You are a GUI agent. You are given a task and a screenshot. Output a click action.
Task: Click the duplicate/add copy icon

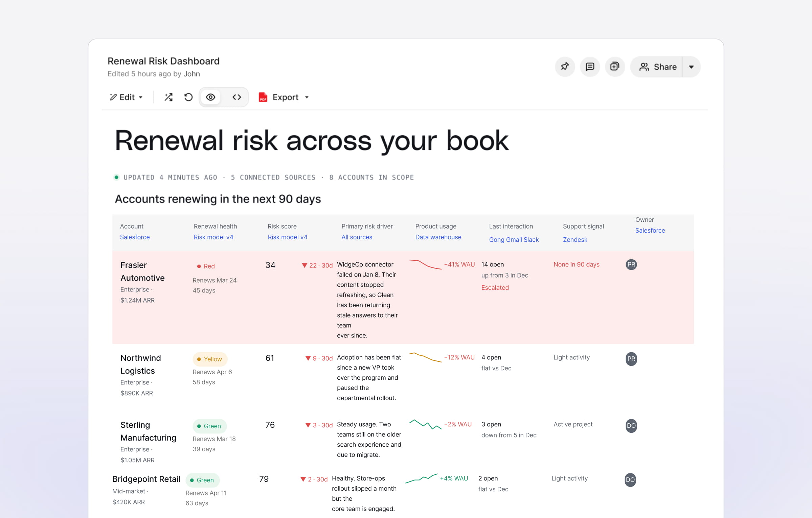tap(615, 67)
